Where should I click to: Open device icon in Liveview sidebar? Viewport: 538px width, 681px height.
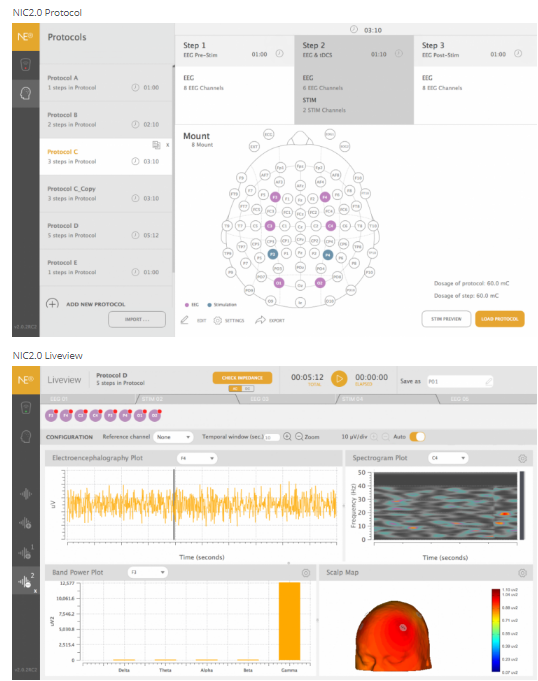[x=26, y=408]
